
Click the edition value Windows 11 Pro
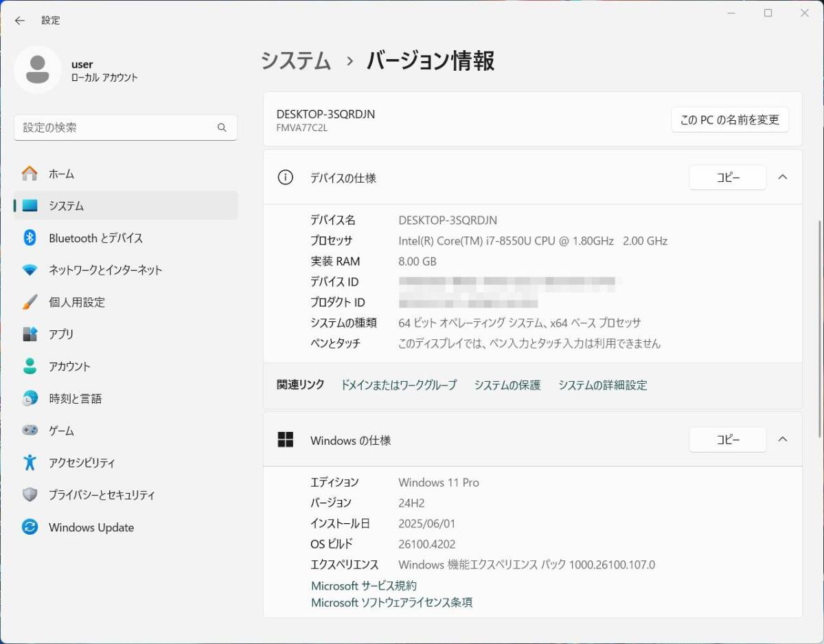coord(439,483)
